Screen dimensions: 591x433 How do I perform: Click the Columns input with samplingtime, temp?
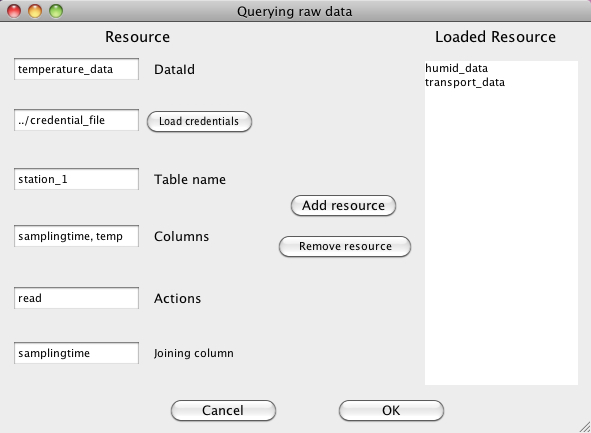coord(77,236)
